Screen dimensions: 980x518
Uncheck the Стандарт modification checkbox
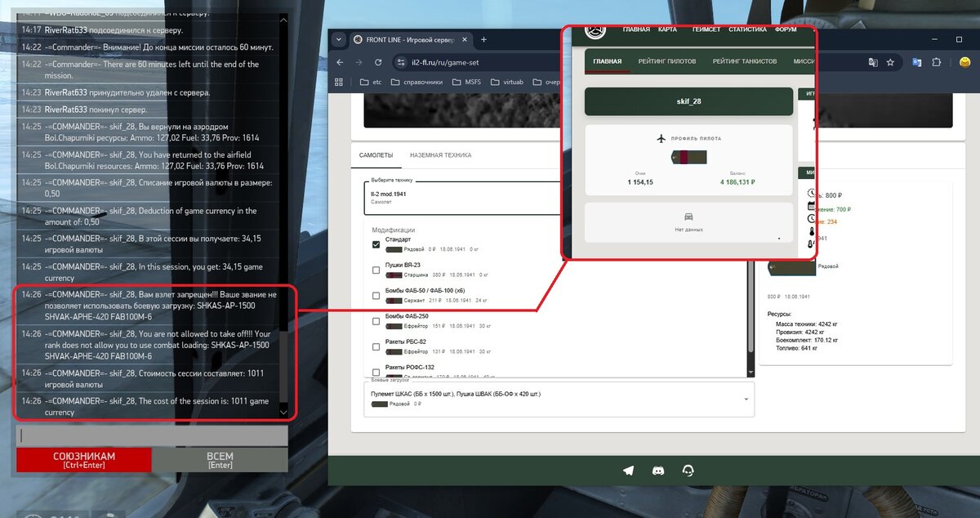click(376, 244)
